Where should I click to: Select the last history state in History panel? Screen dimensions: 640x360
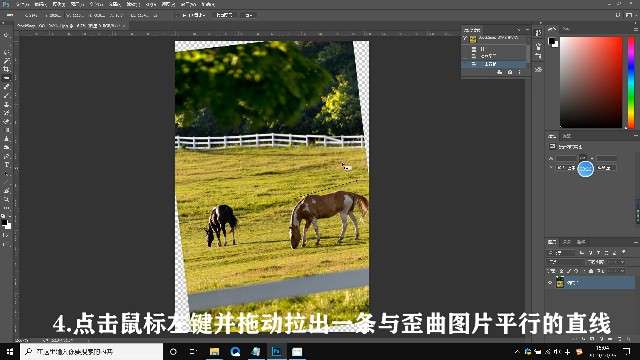tap(495, 64)
